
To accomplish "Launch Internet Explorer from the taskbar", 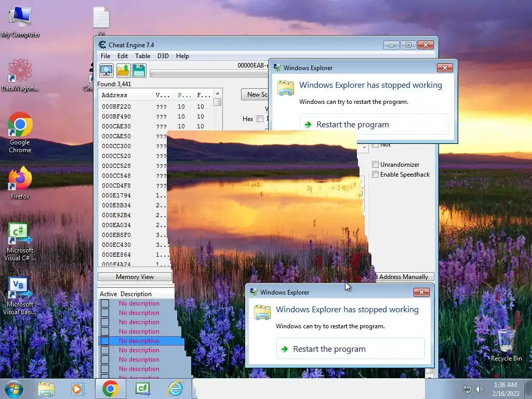I will 176,389.
